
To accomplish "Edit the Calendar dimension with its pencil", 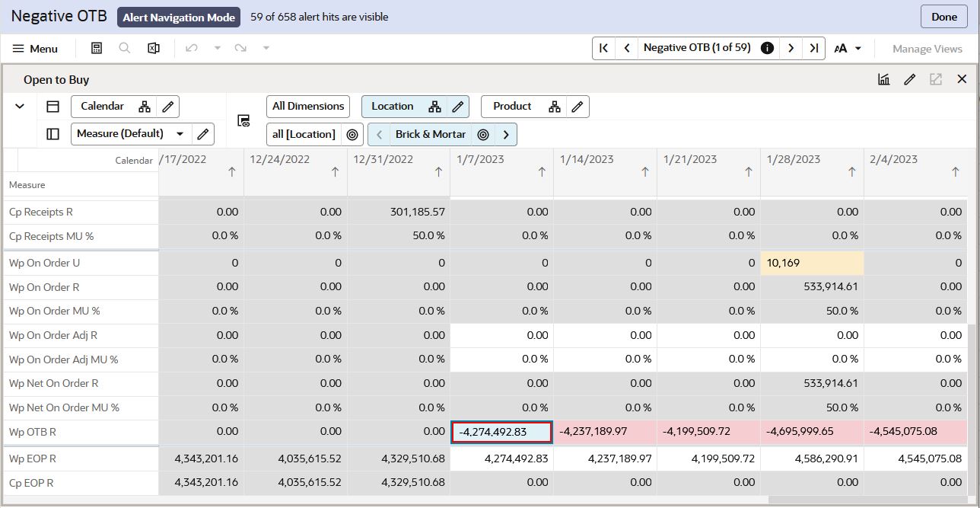I will (x=168, y=107).
